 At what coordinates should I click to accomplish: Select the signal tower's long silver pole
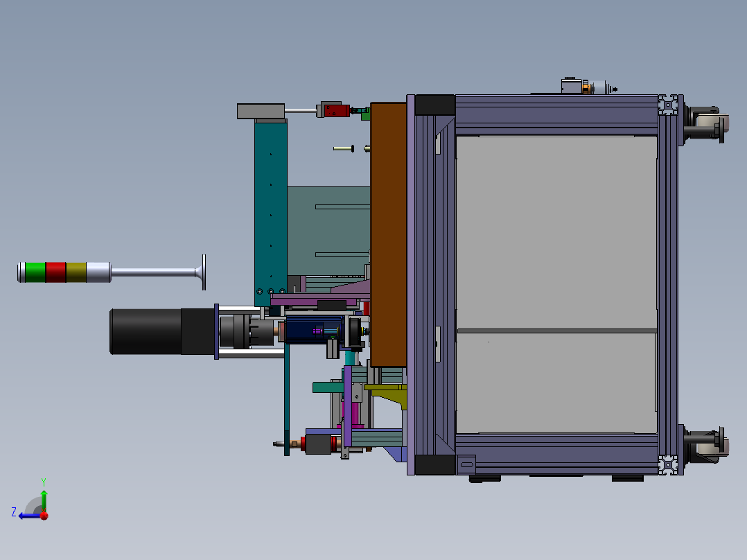pos(152,272)
